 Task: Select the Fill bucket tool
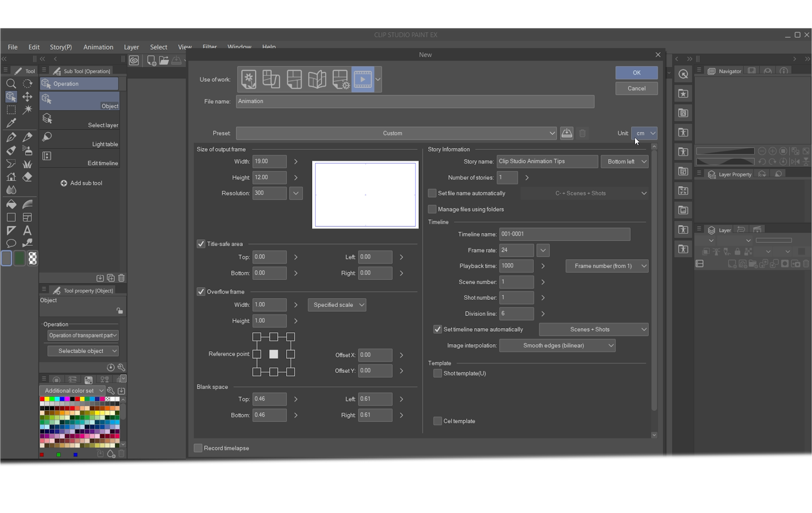pyautogui.click(x=11, y=204)
